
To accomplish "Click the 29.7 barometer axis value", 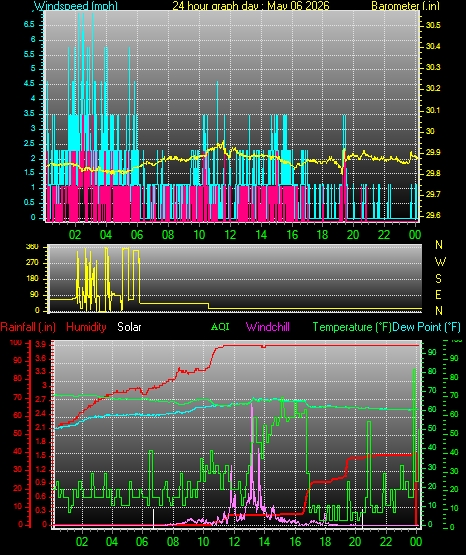I will (433, 194).
